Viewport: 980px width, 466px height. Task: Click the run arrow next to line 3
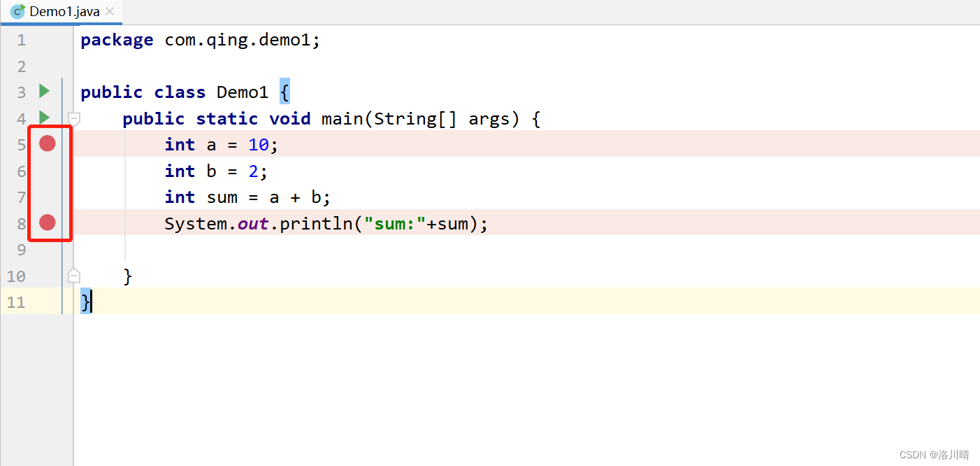pyautogui.click(x=44, y=91)
